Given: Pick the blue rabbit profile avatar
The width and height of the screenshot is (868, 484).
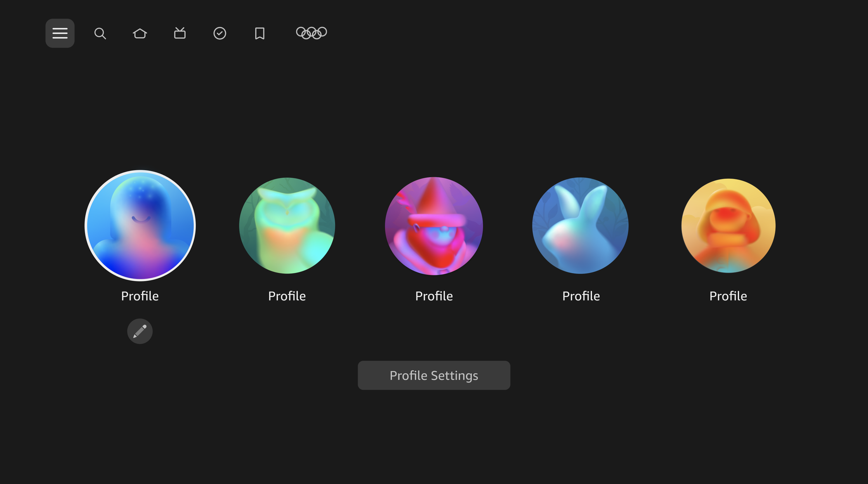Looking at the screenshot, I should [x=580, y=225].
